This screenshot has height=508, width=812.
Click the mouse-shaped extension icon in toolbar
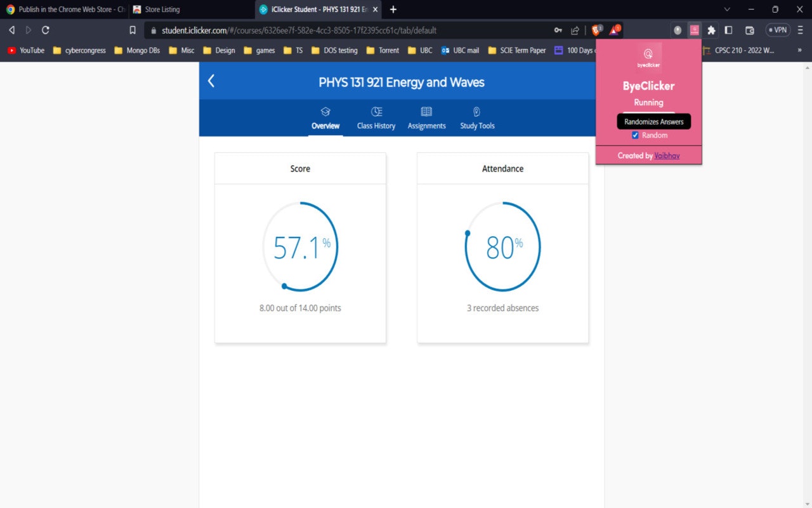678,30
